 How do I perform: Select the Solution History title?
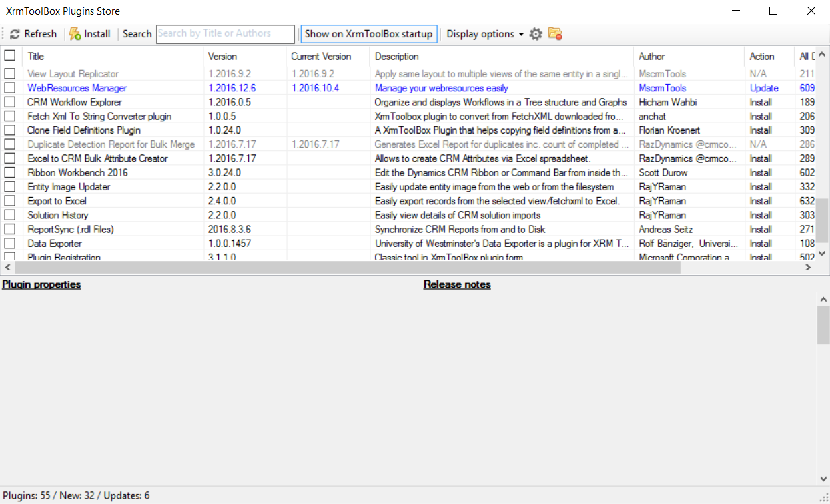pyautogui.click(x=58, y=215)
